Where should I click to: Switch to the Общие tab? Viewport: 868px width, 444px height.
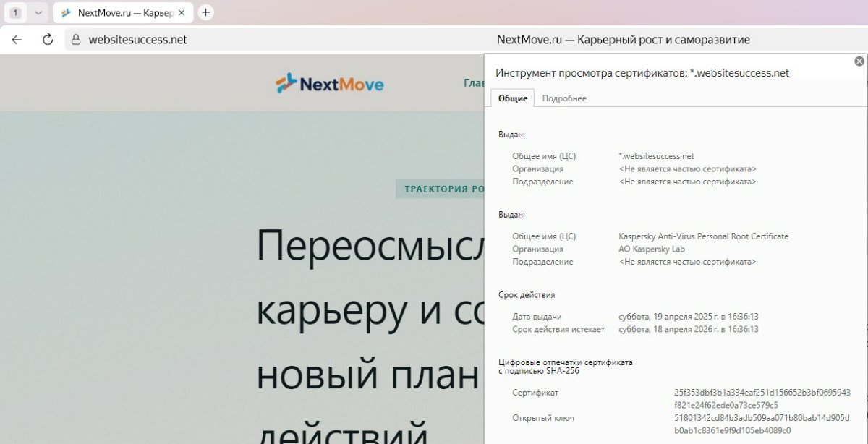point(512,98)
